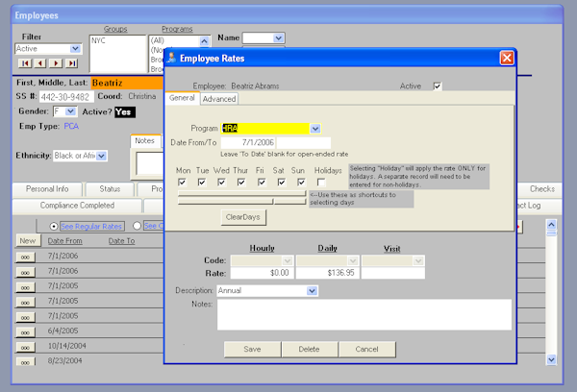
Task: Uncheck the Wed day checkbox
Action: point(221,182)
